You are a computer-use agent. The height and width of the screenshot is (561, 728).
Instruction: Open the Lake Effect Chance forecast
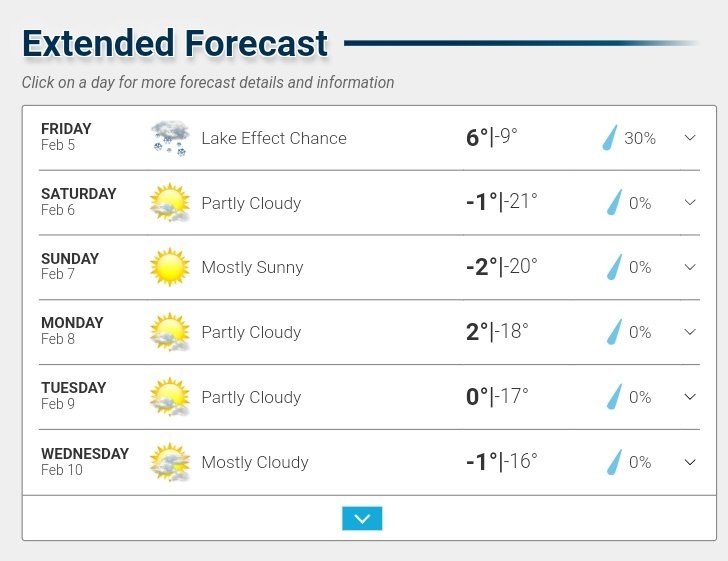[x=274, y=138]
